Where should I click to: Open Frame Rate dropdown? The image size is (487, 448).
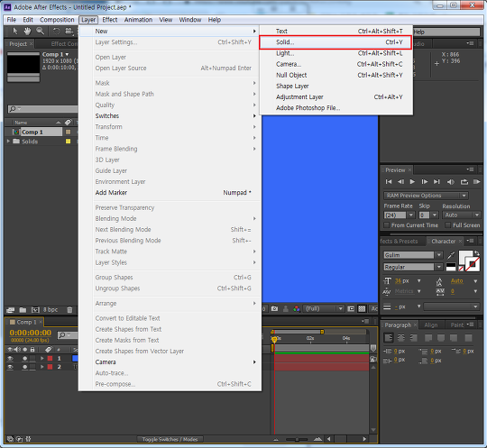(411, 215)
